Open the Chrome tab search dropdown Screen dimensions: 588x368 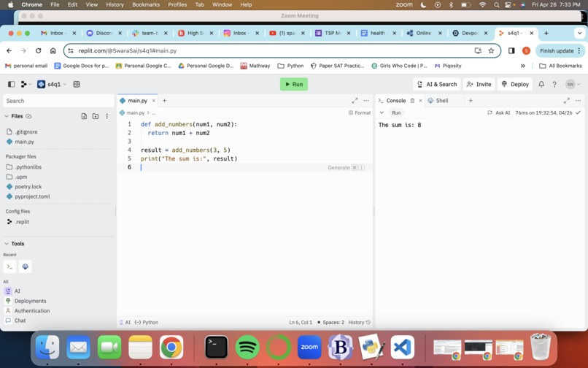tap(580, 33)
